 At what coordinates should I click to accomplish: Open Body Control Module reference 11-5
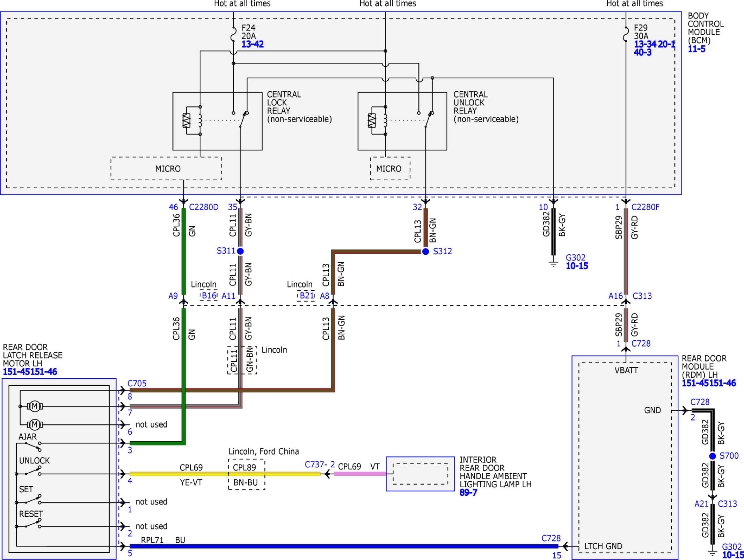[696, 49]
